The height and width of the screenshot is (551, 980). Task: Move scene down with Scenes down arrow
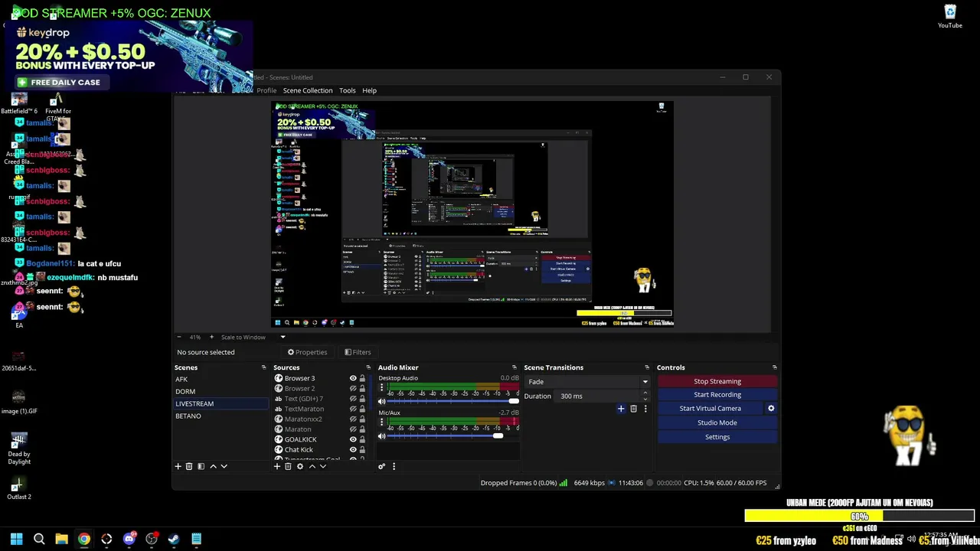click(x=224, y=466)
